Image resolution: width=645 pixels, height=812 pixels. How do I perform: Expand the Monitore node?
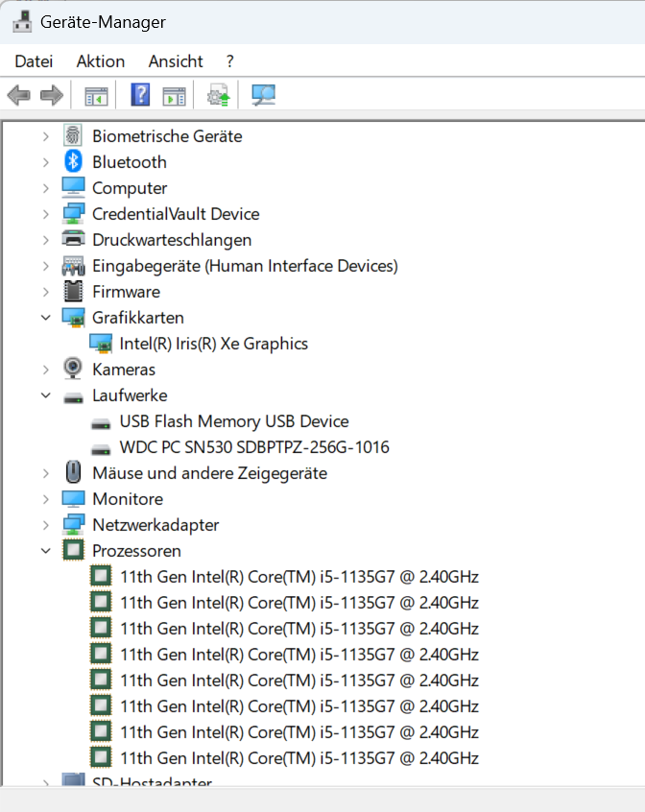pyautogui.click(x=45, y=499)
